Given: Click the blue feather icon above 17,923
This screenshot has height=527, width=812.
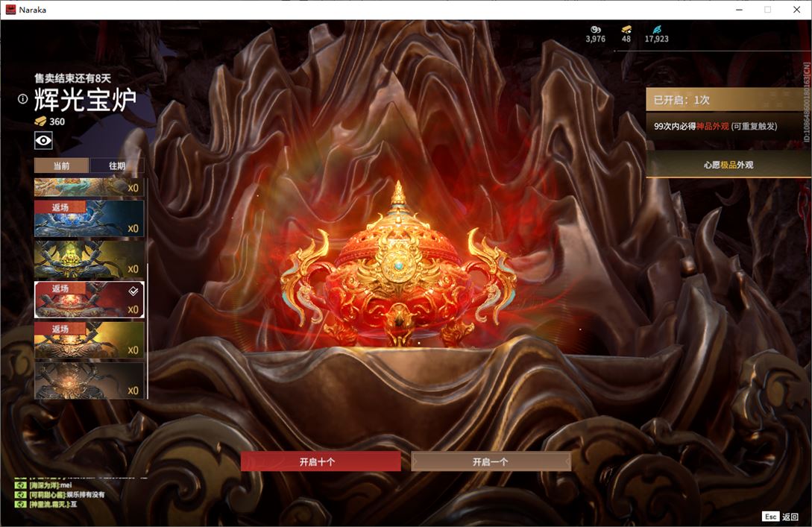Looking at the screenshot, I should tap(657, 30).
